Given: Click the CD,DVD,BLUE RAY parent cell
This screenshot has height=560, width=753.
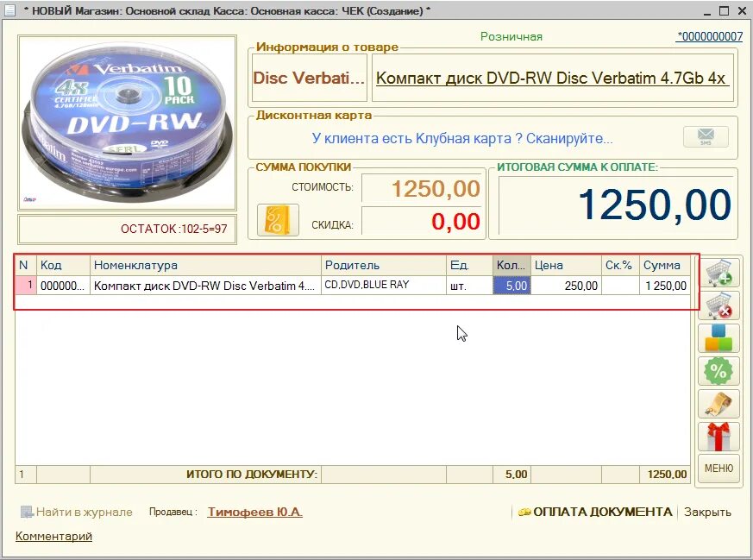Looking at the screenshot, I should [384, 286].
